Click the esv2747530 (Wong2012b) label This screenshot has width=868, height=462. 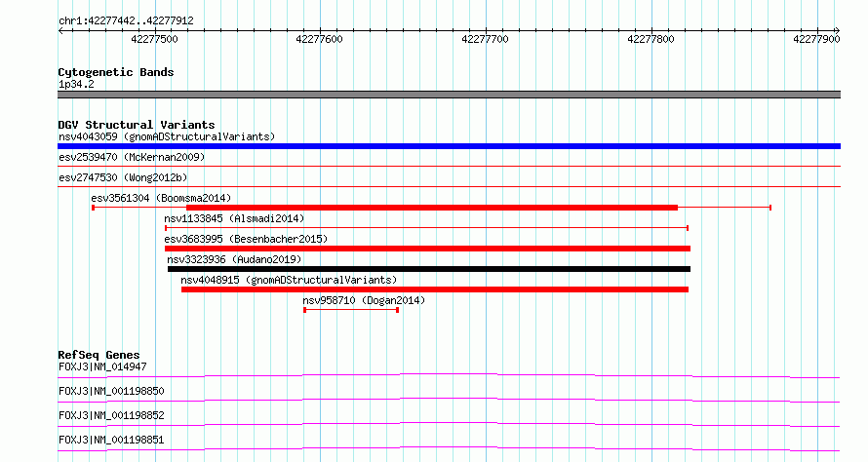pos(123,177)
